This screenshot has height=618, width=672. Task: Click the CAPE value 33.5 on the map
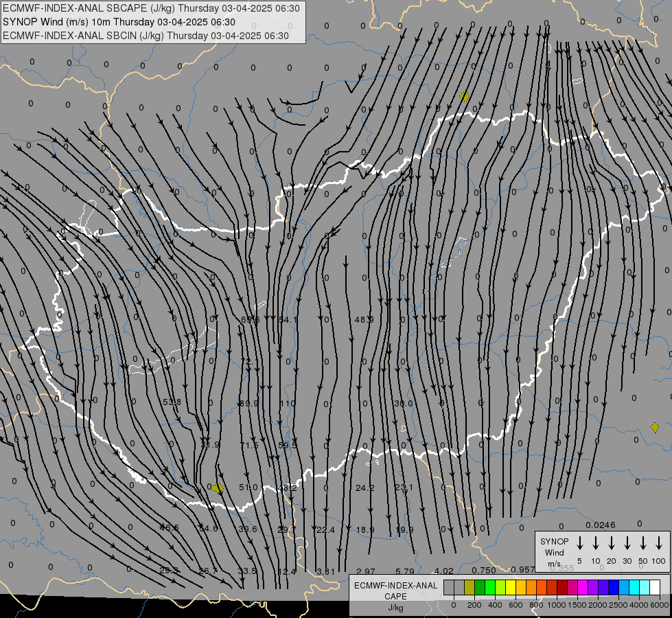tap(247, 571)
